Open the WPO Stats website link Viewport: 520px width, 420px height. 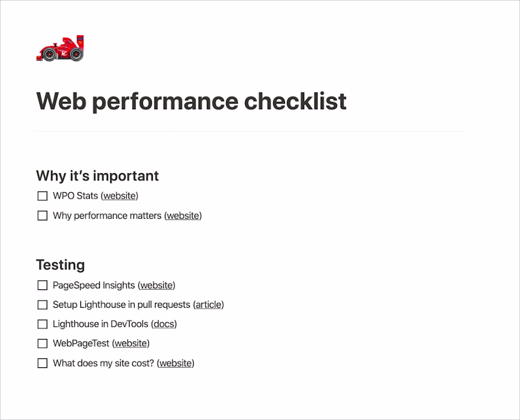pos(120,196)
